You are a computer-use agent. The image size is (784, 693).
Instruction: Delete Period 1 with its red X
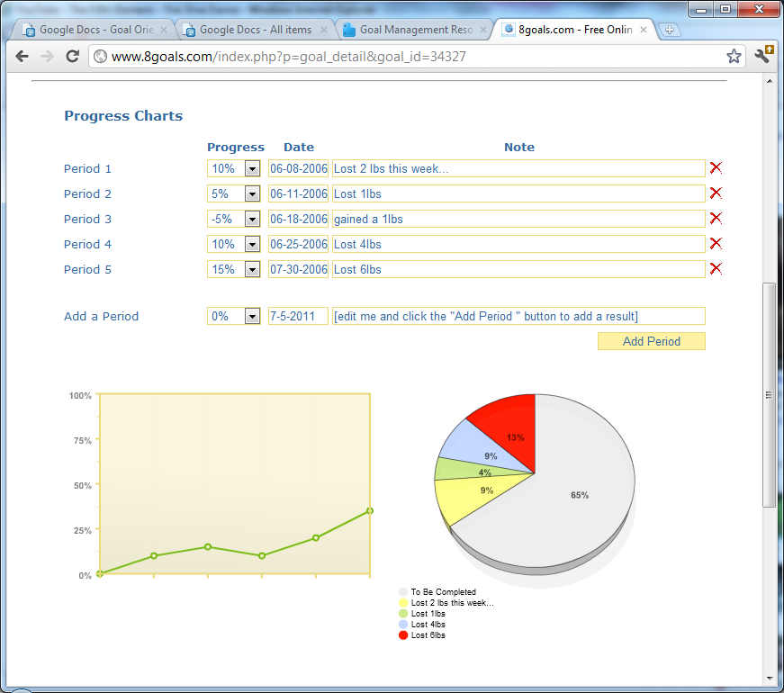pyautogui.click(x=716, y=168)
